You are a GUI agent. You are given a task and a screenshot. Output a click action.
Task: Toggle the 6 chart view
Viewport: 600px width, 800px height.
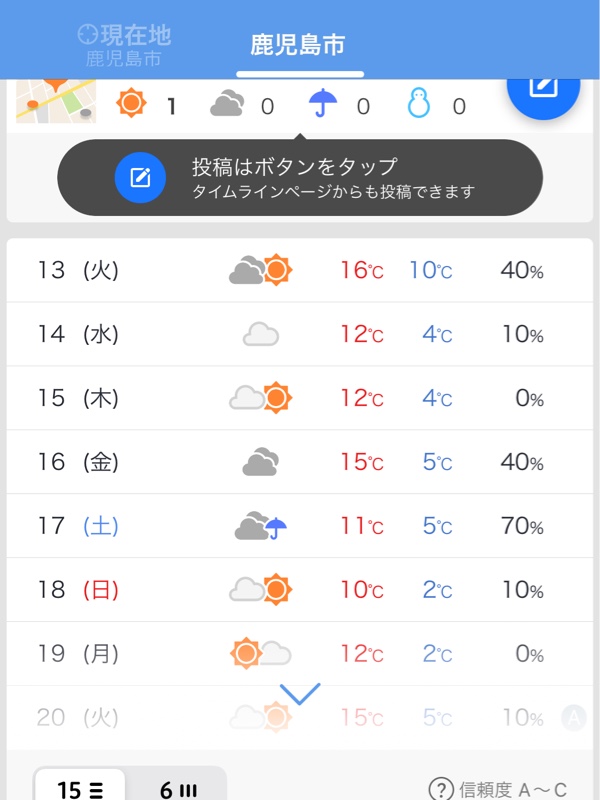click(178, 786)
